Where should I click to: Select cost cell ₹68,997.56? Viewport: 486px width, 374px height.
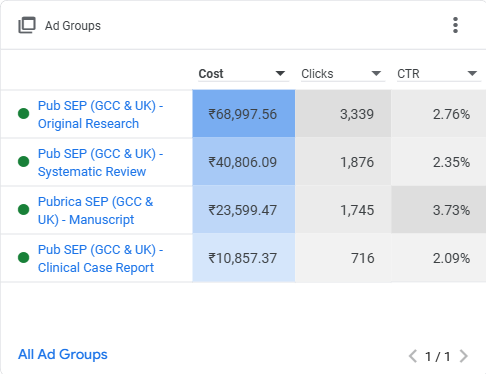pos(244,114)
